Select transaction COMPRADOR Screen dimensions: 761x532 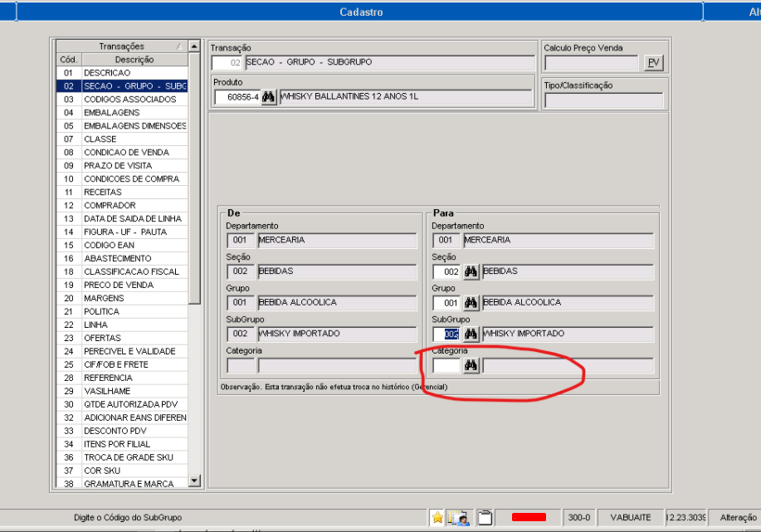click(122, 205)
